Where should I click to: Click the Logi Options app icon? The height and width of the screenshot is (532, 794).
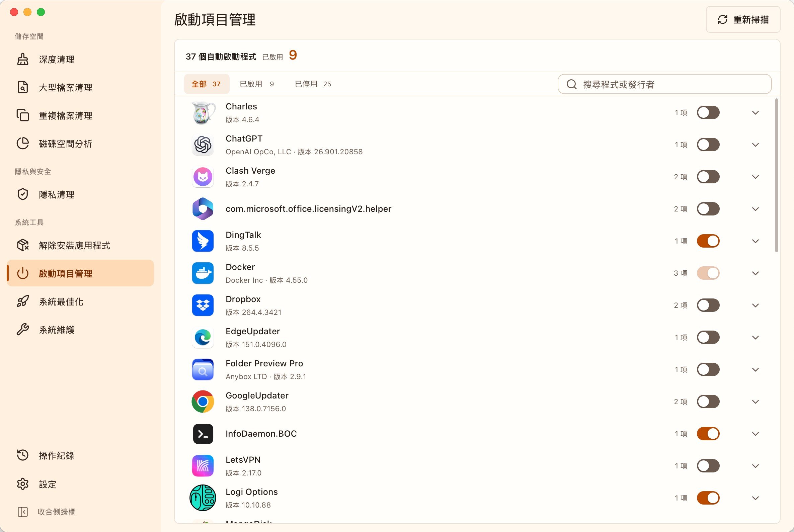coord(203,498)
